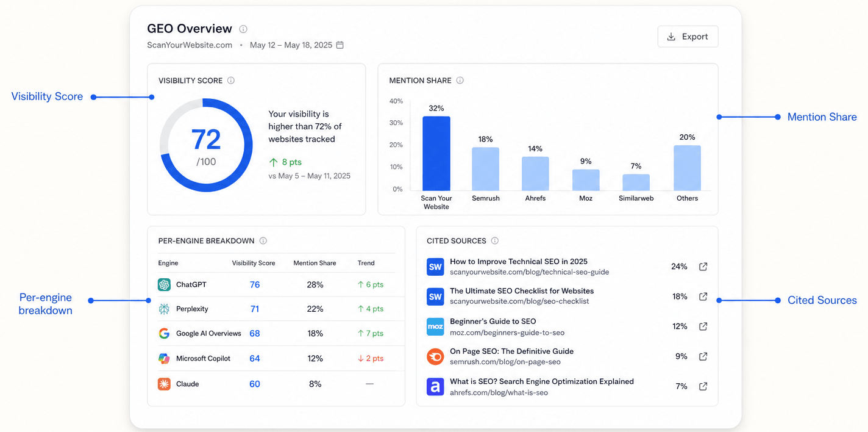The image size is (868, 432).
Task: Open 'The Ultimate SEO Checklist for Websites'
Action: 522,291
